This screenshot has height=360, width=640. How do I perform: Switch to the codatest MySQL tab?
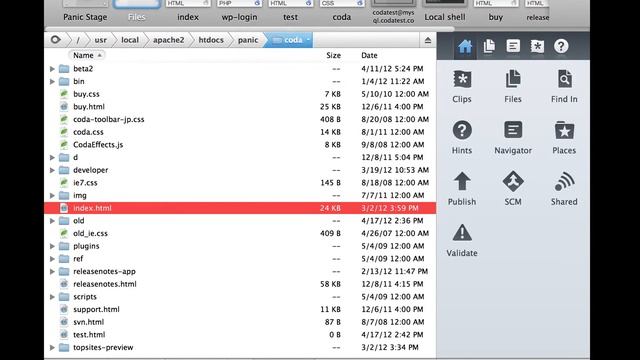pyautogui.click(x=393, y=11)
